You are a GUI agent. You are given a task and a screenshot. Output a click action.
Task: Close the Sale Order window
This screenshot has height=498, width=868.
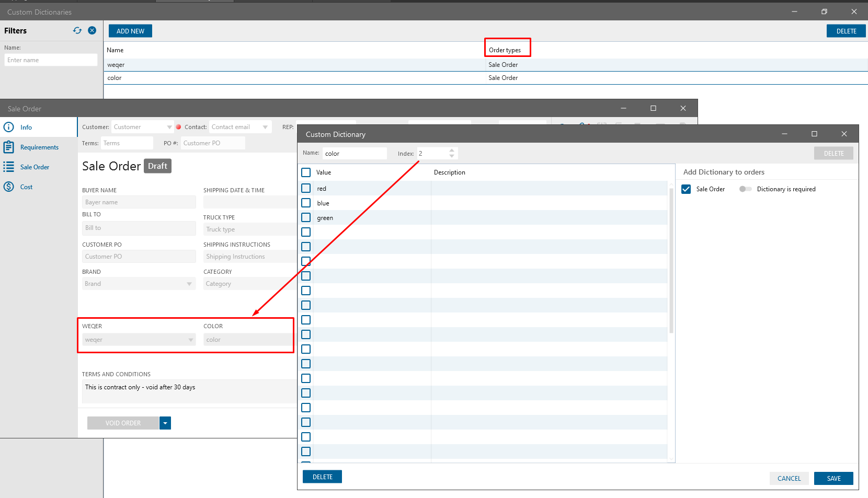pyautogui.click(x=683, y=108)
